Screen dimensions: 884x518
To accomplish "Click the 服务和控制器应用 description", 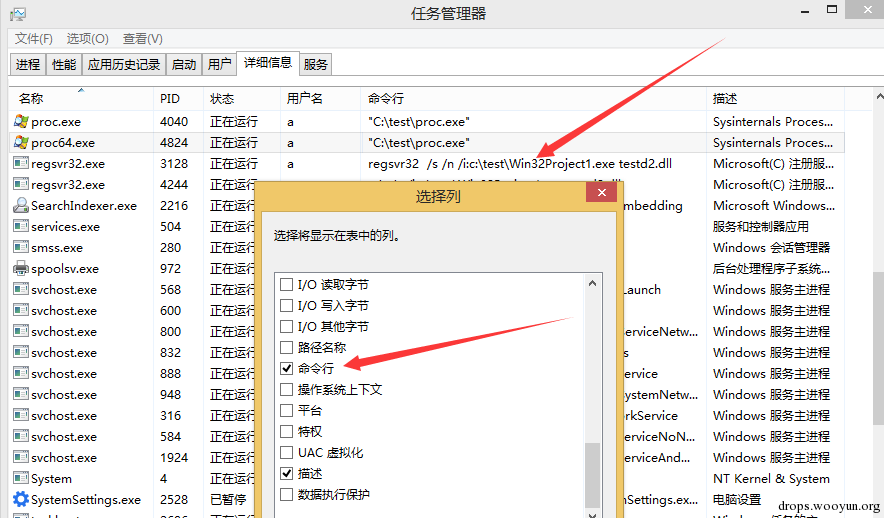I will point(761,226).
